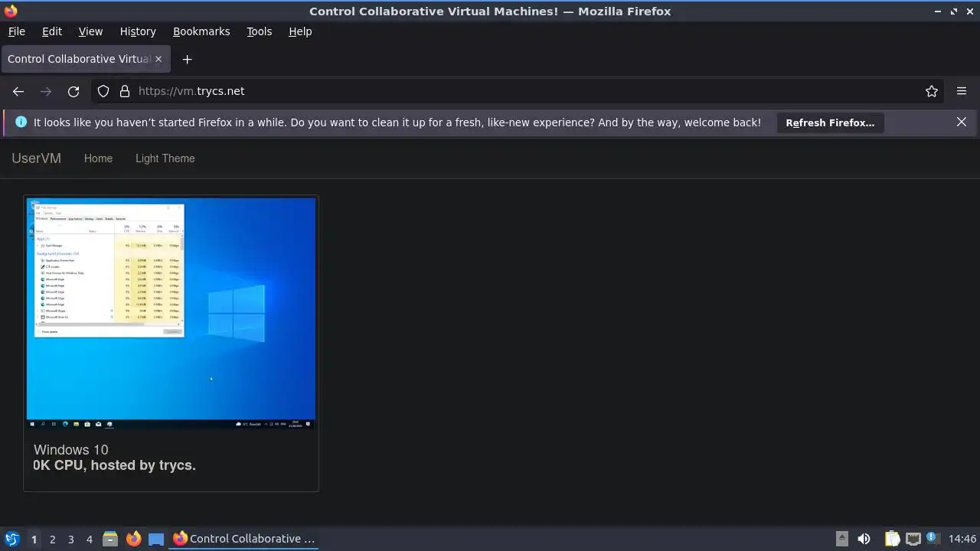Open the Bookmarks menu
This screenshot has height=551, width=980.
click(x=201, y=31)
